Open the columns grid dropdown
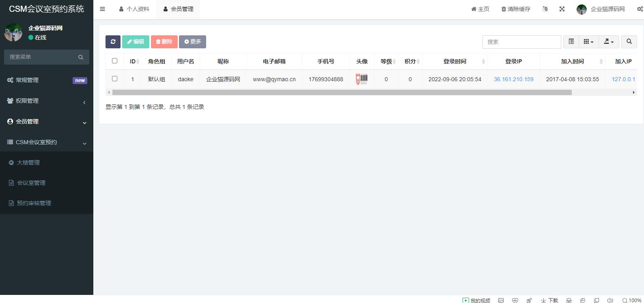Screen dimensions: 644x303 (x=588, y=41)
